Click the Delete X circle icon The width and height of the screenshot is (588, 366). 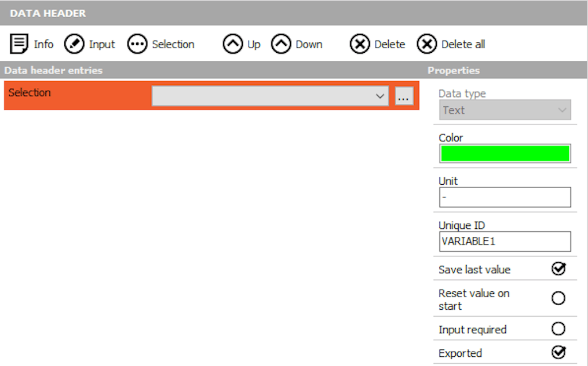tap(360, 44)
